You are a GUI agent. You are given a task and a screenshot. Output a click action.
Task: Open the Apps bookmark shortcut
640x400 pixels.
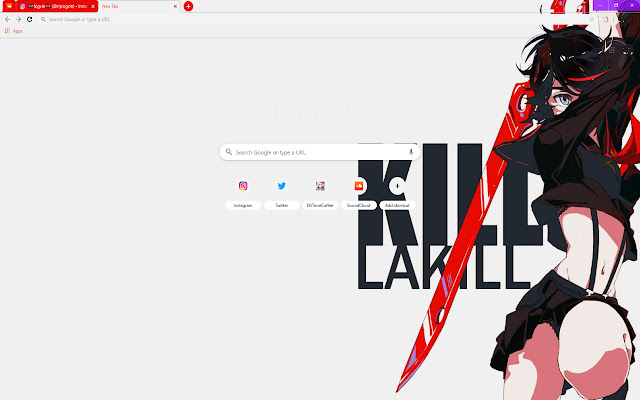pyautogui.click(x=13, y=31)
